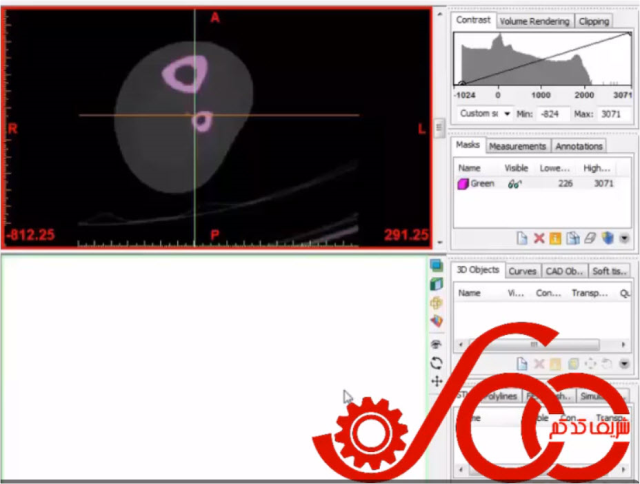The width and height of the screenshot is (640, 484).
Task: Click right arrow of 3D Objects horizontal scrollbar
Action: pyautogui.click(x=623, y=344)
